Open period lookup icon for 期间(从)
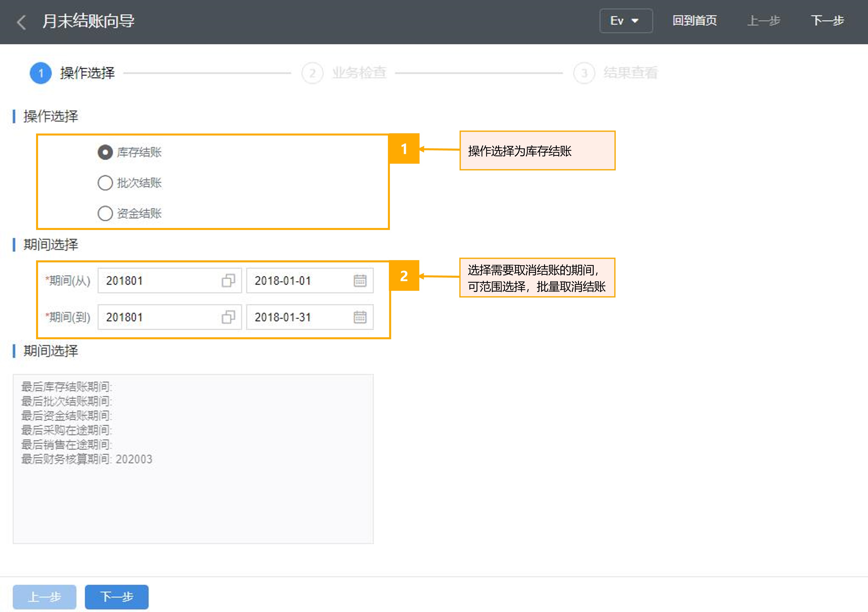The image size is (868, 612). click(228, 281)
